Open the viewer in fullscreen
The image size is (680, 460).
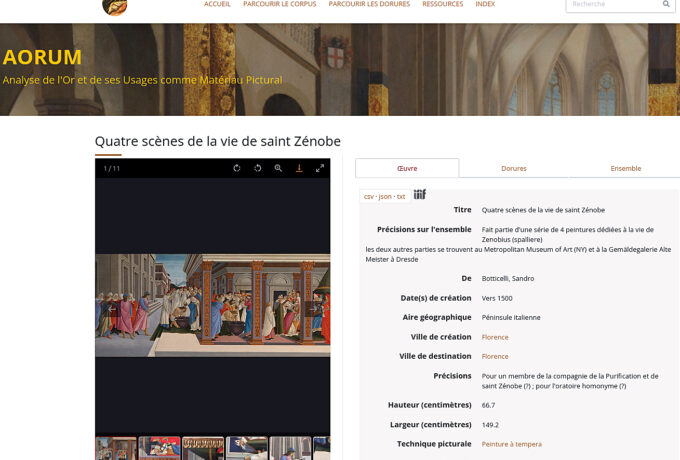pyautogui.click(x=320, y=168)
